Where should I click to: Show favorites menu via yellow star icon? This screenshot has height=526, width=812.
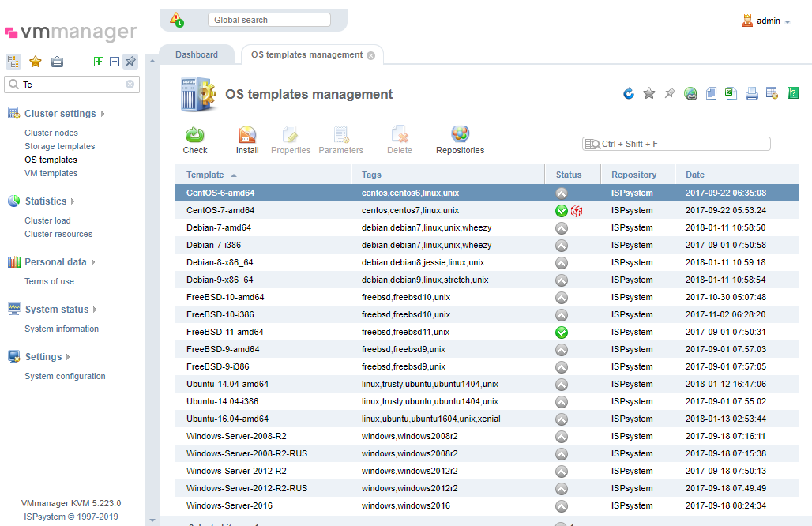[x=36, y=62]
